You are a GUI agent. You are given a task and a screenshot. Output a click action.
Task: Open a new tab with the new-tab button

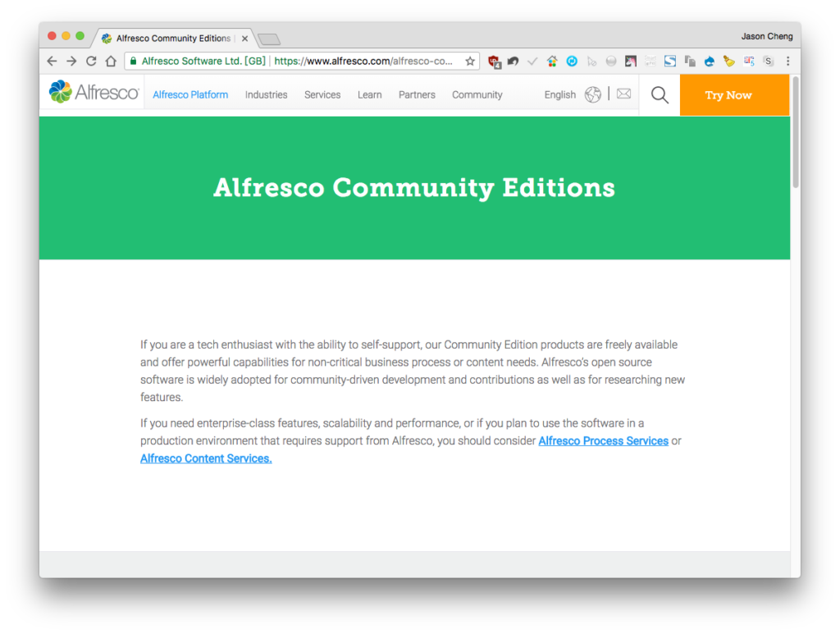tap(269, 39)
